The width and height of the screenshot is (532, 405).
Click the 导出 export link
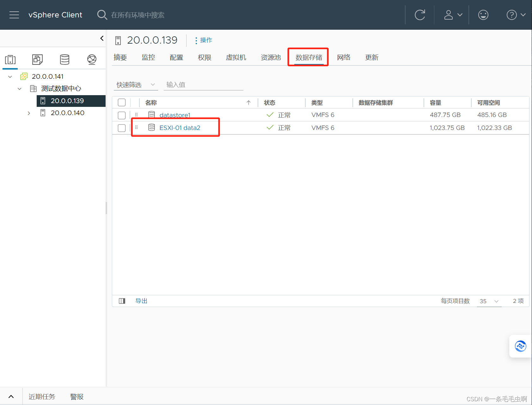tap(141, 301)
